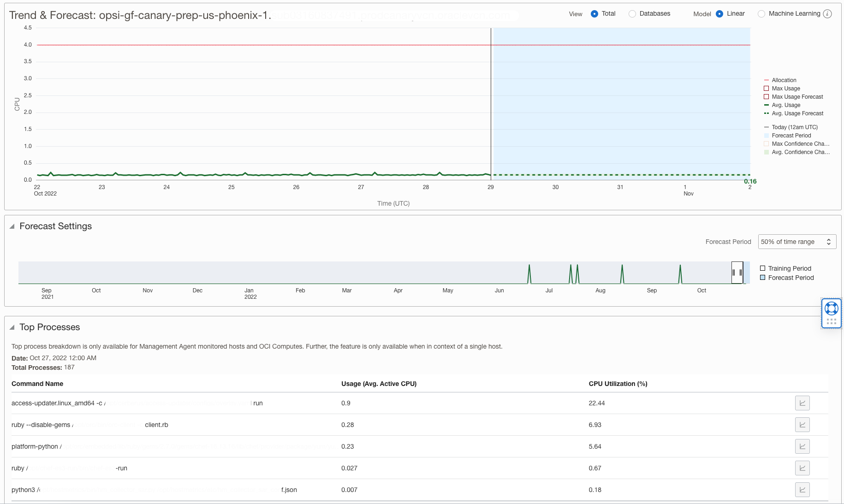The image size is (844, 504).
Task: Open trend chart for the python3 process
Action: click(x=802, y=490)
